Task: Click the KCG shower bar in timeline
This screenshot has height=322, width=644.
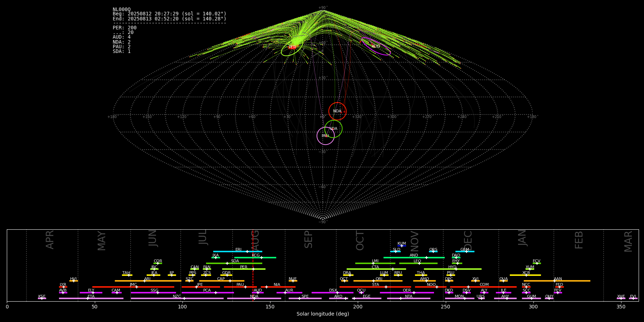Action: [x=255, y=258]
